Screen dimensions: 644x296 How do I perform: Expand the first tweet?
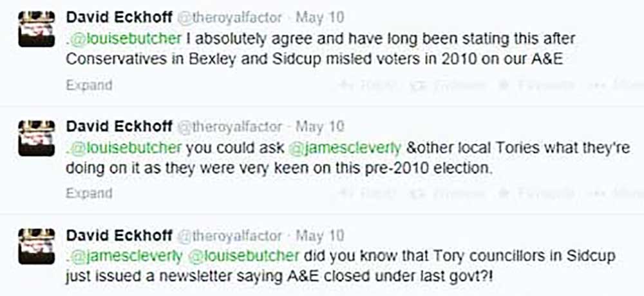click(x=89, y=85)
